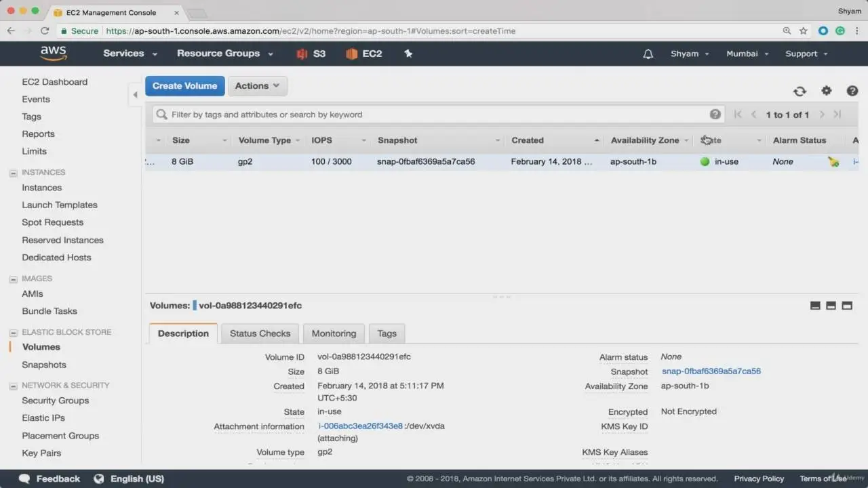
Task: Open table settings gear icon
Action: coord(826,91)
